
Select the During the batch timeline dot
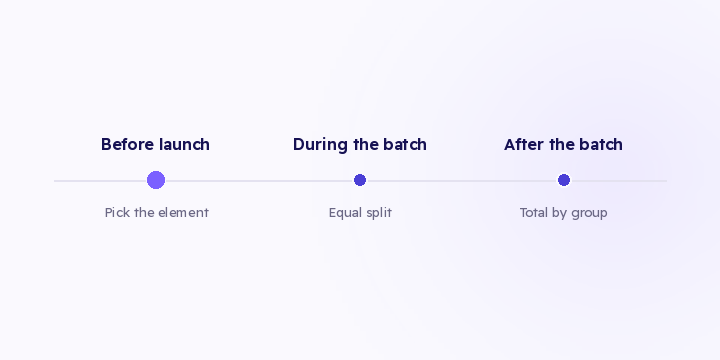[360, 180]
